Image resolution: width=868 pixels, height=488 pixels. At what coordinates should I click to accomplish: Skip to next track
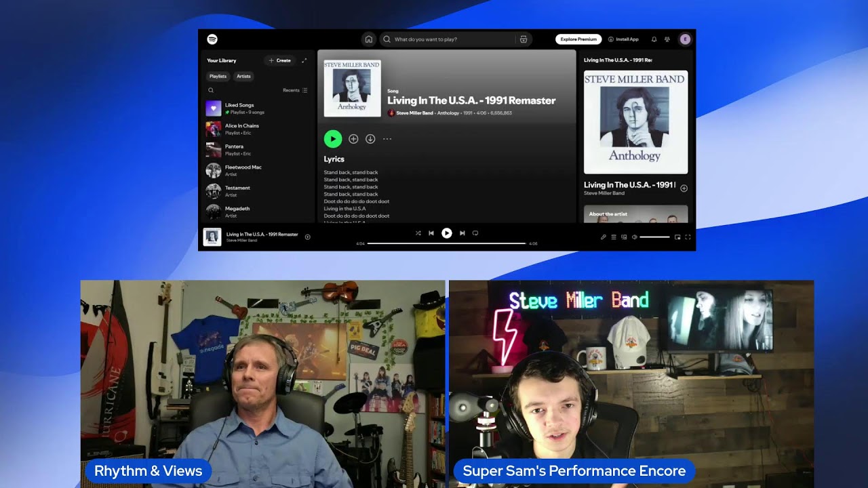462,233
